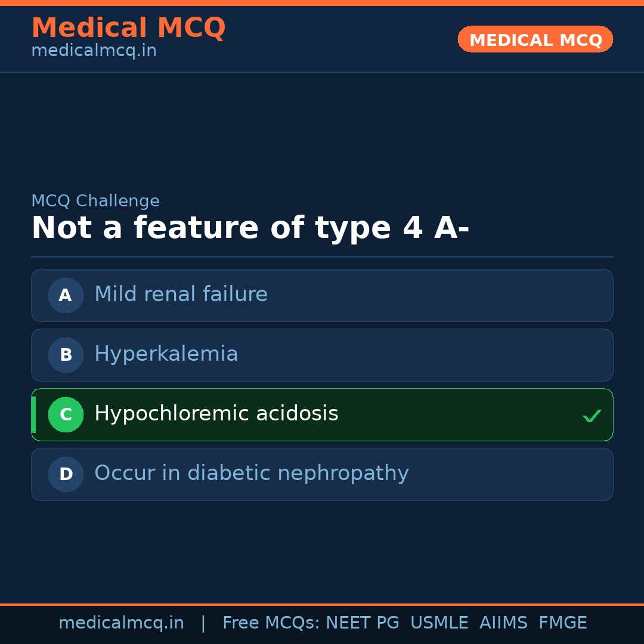This screenshot has width=644, height=644.
Task: Click the question text about type 4
Action: [250, 229]
